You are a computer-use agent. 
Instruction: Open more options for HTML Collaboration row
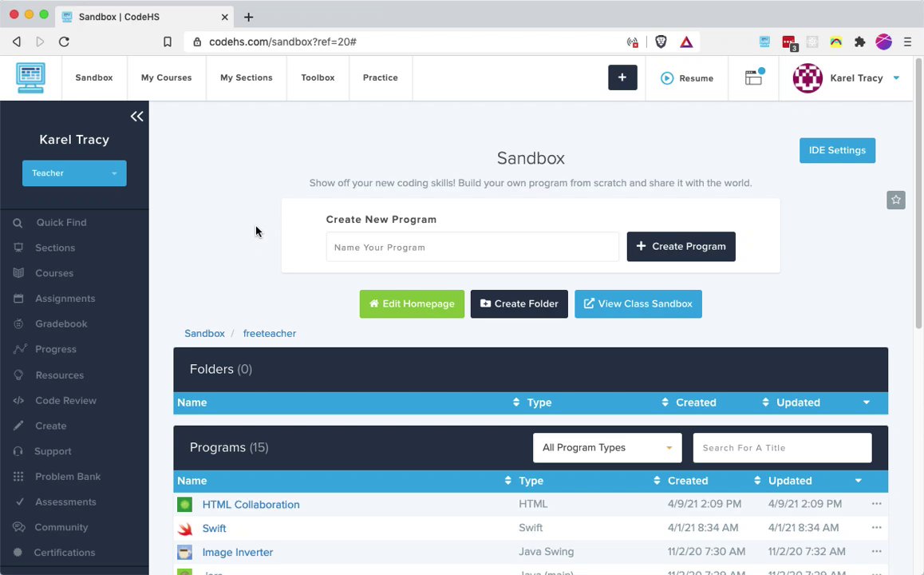click(x=876, y=504)
